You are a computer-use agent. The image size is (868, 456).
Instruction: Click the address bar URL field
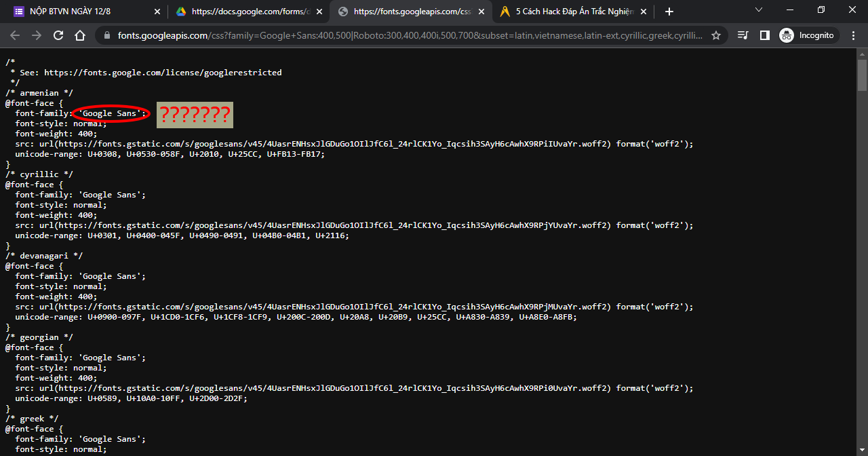pyautogui.click(x=410, y=35)
